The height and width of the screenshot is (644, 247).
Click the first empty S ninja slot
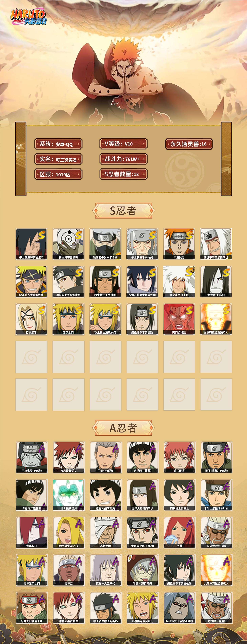pyautogui.click(x=31, y=357)
